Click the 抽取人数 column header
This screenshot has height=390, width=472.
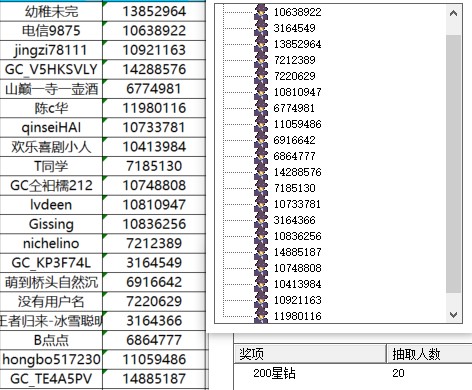[x=429, y=354]
